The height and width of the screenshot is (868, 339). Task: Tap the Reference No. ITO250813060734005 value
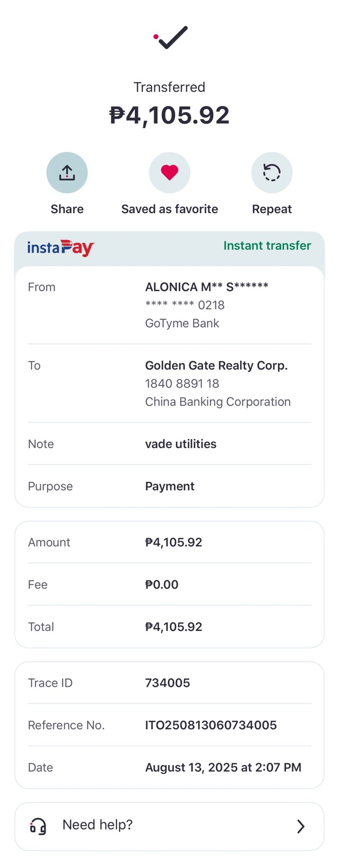(211, 725)
